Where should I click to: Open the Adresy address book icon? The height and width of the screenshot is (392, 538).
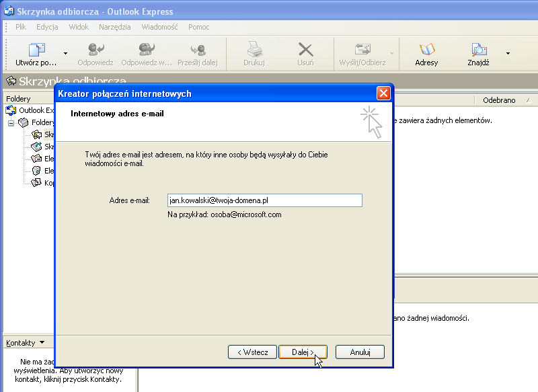(426, 49)
